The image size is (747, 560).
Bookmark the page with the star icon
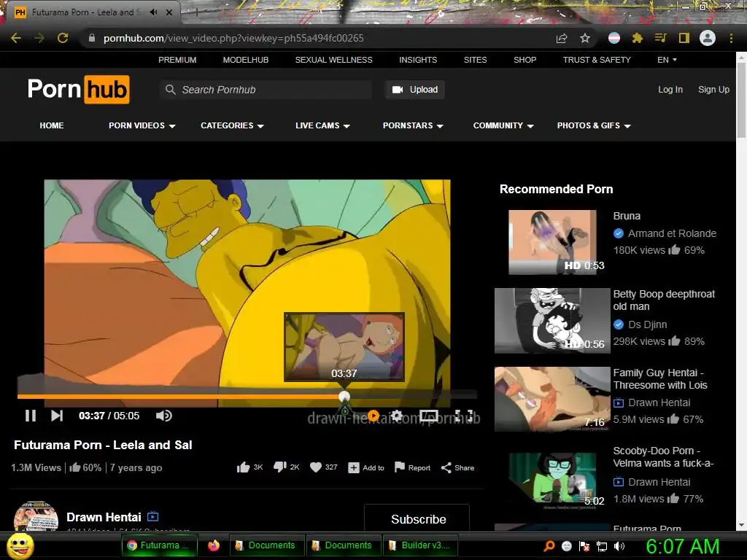[x=585, y=38]
